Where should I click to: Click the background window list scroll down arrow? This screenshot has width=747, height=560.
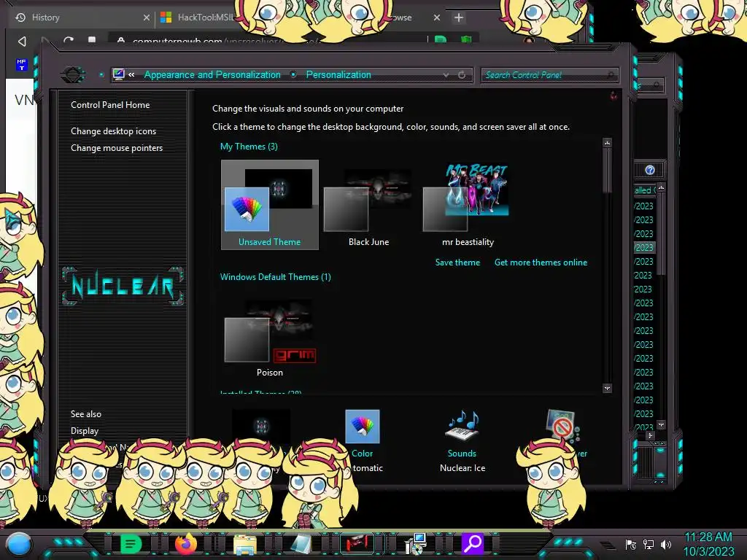point(661,424)
